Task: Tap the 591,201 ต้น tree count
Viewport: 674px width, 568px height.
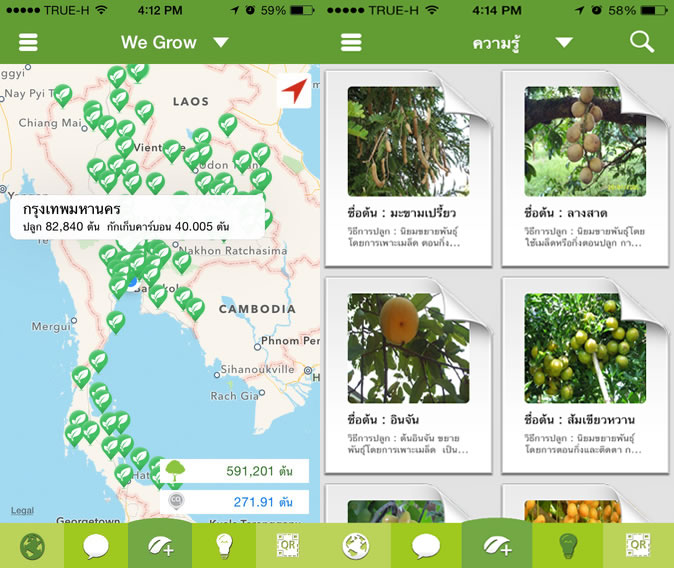Action: [259, 471]
